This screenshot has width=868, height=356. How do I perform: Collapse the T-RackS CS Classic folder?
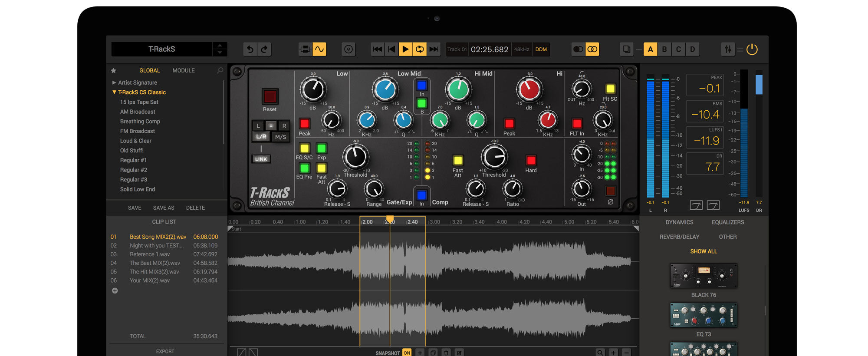114,92
